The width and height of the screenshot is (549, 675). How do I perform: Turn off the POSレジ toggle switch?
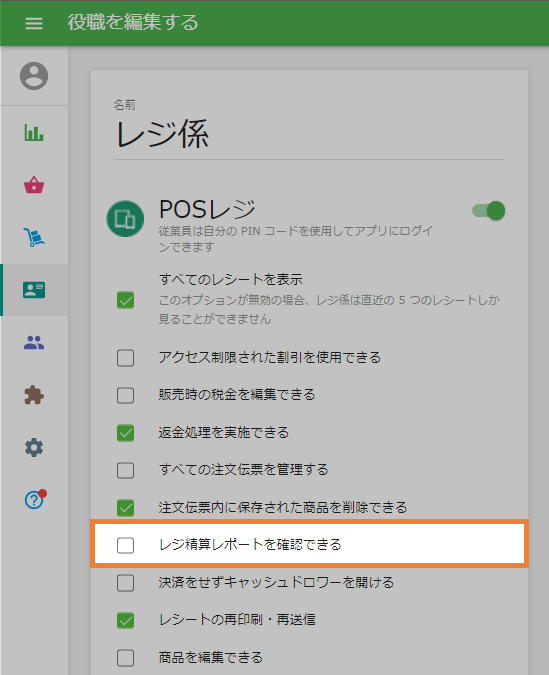point(489,211)
